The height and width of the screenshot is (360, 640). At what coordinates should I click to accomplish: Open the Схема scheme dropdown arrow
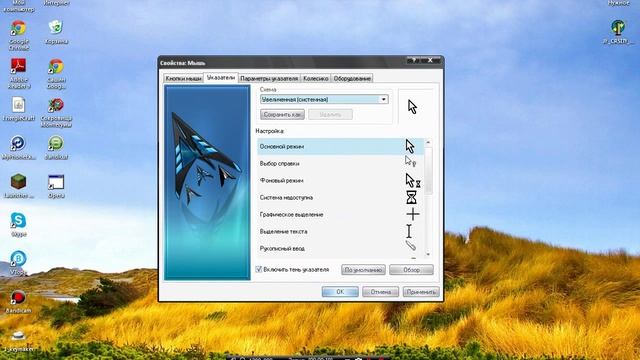click(x=384, y=99)
